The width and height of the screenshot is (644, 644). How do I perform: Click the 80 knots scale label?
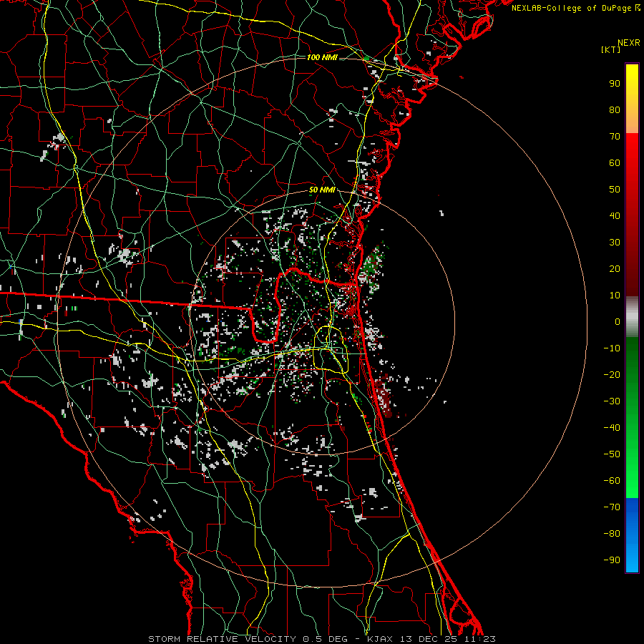pos(615,109)
